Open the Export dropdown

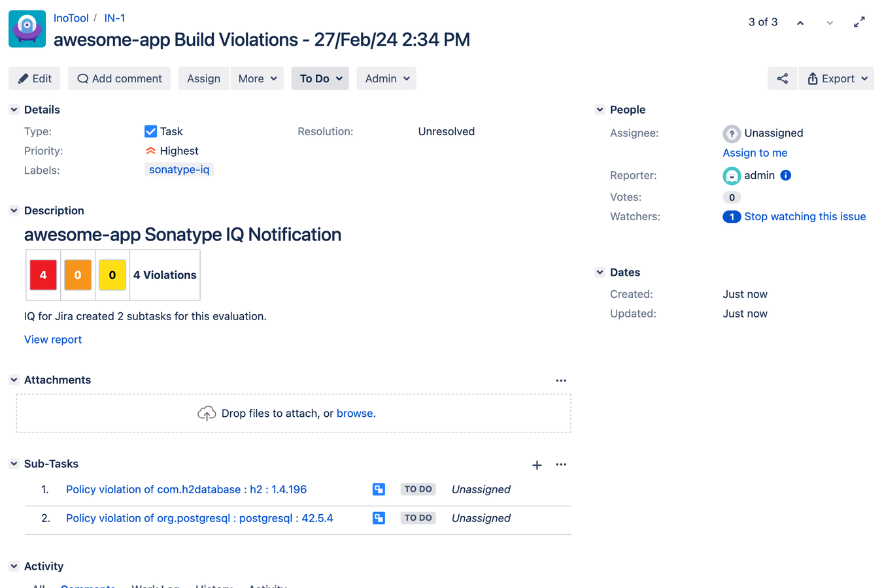click(837, 78)
